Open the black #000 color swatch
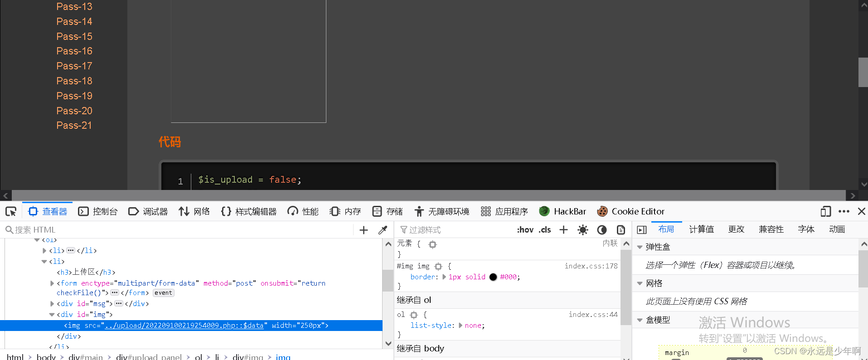Image resolution: width=868 pixels, height=360 pixels. pyautogui.click(x=493, y=277)
